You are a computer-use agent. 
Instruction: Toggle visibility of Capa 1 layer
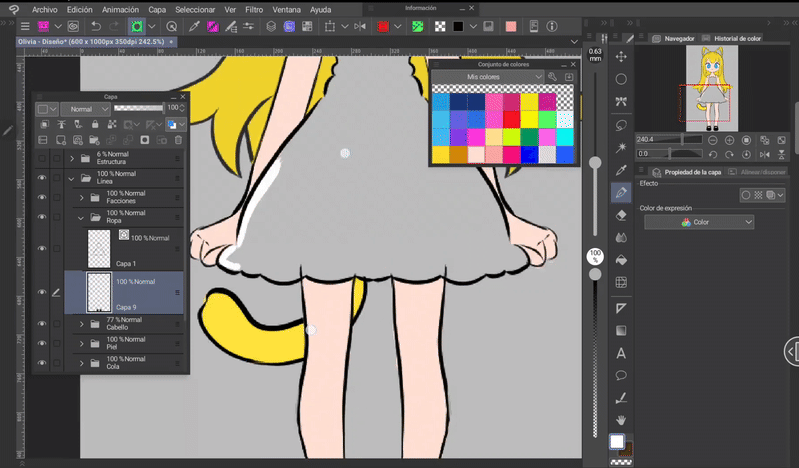tap(42, 248)
